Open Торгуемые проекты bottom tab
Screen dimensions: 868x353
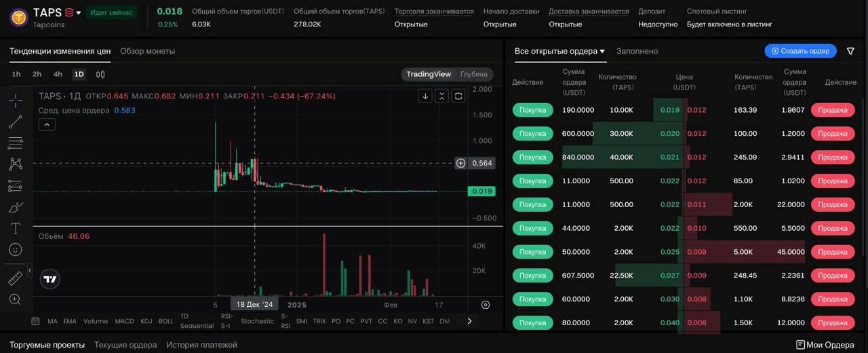coord(47,345)
